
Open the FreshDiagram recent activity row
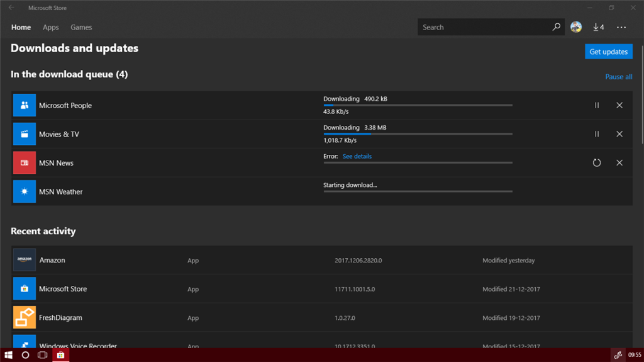[322, 317]
